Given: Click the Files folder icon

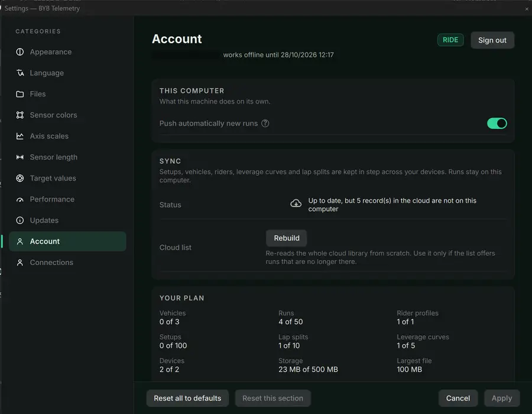Looking at the screenshot, I should (x=20, y=94).
